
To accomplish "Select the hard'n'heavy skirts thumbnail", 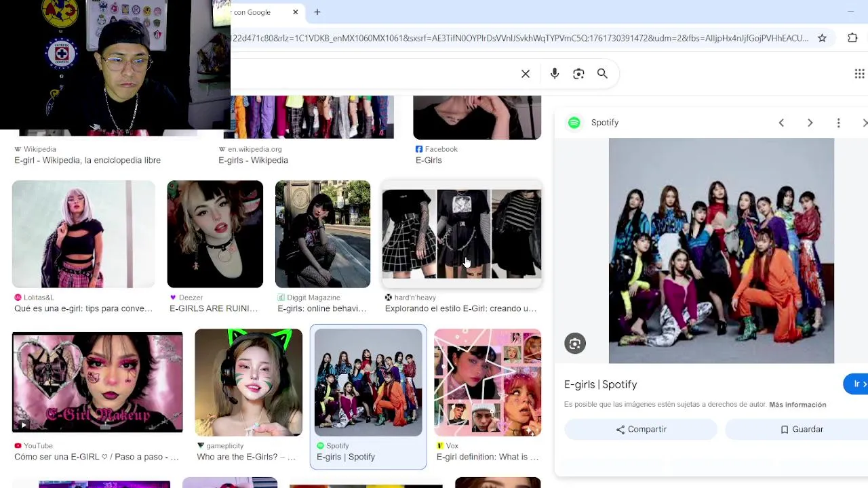I will click(x=462, y=234).
